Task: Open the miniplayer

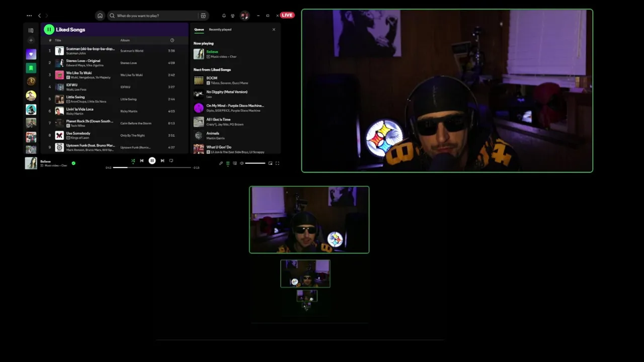Action: (270, 163)
